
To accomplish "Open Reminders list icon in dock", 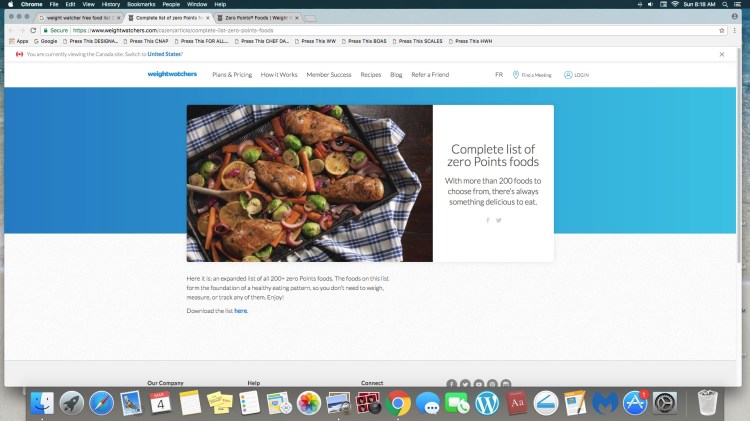I will 249,403.
